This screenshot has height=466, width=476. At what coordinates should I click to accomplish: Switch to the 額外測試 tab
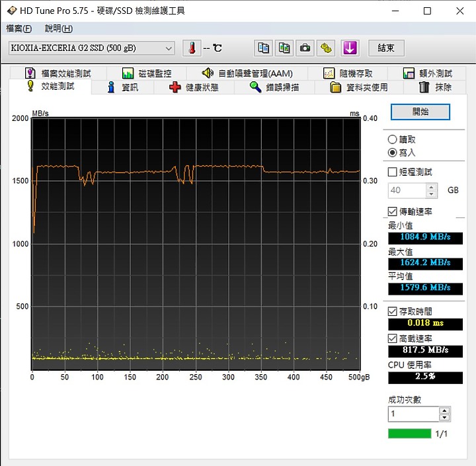pos(427,73)
